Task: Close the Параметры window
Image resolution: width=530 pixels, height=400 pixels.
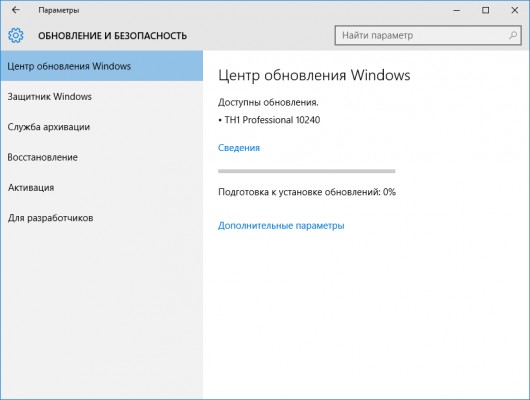Action: tap(514, 10)
